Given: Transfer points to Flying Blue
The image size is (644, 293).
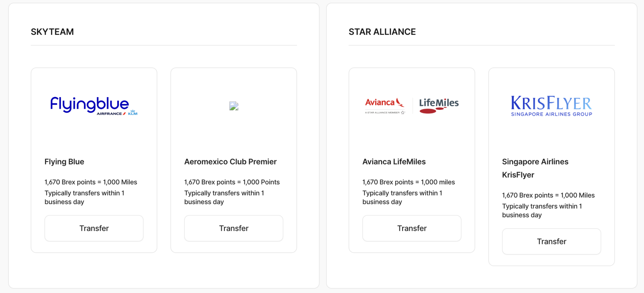Looking at the screenshot, I should [x=94, y=228].
